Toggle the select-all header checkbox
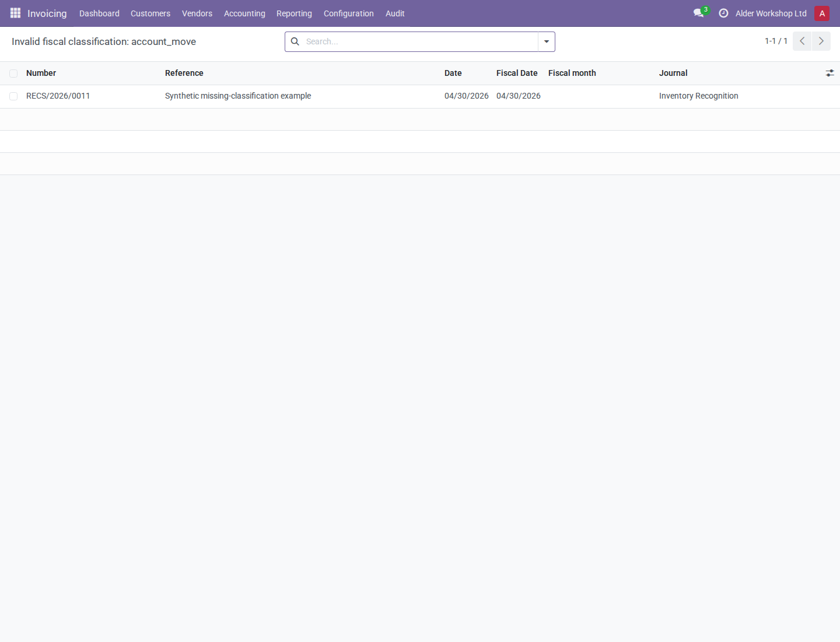The height and width of the screenshot is (642, 840). [x=13, y=74]
